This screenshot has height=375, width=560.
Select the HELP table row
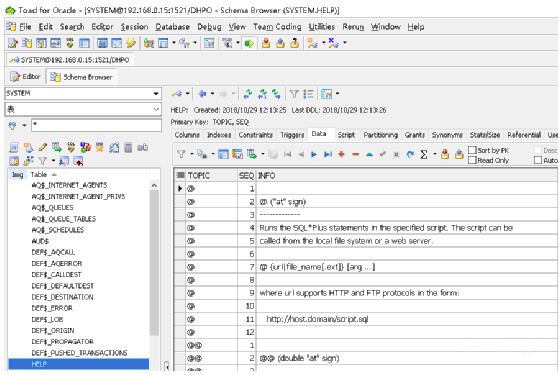pyautogui.click(x=79, y=364)
